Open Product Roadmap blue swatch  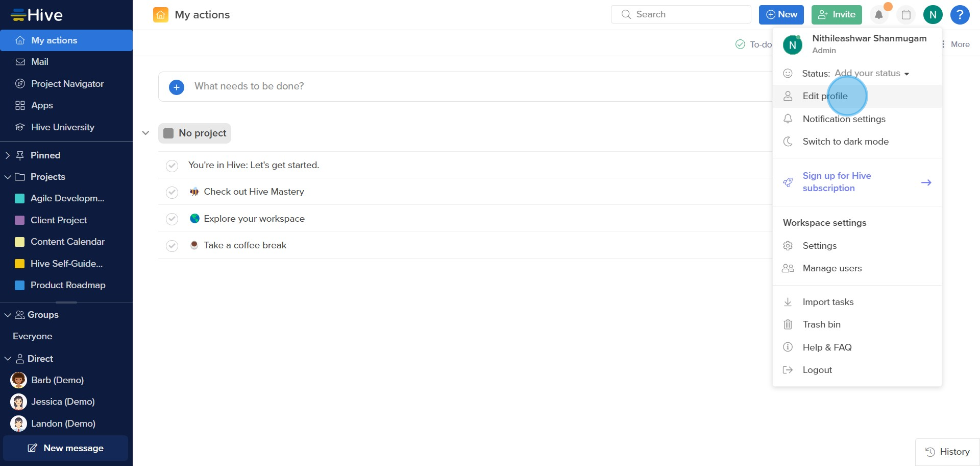pos(20,285)
